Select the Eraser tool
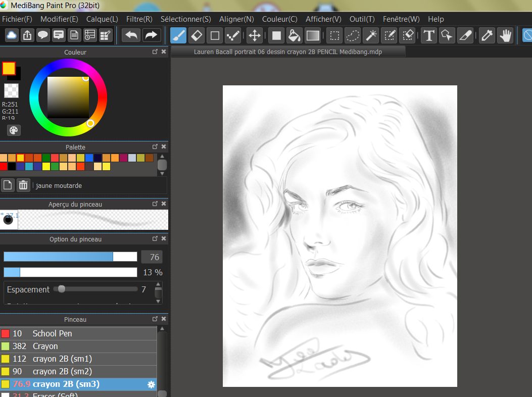Image resolution: width=532 pixels, height=397 pixels. tap(197, 35)
